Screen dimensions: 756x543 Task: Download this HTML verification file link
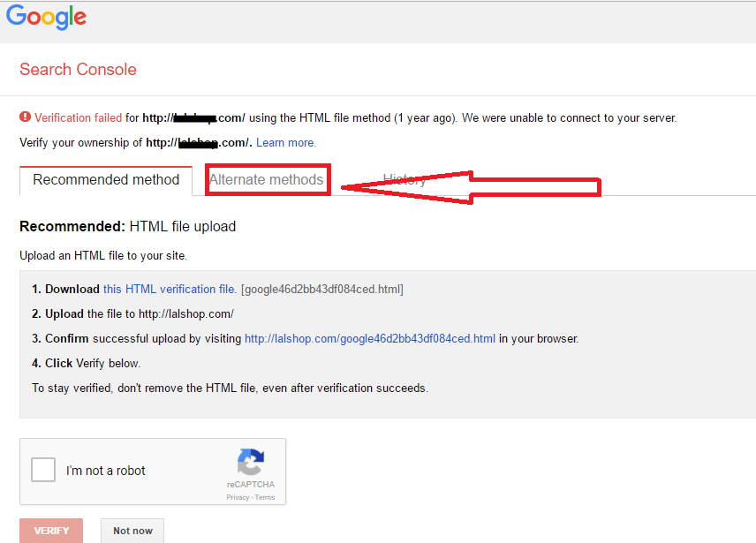click(x=170, y=289)
